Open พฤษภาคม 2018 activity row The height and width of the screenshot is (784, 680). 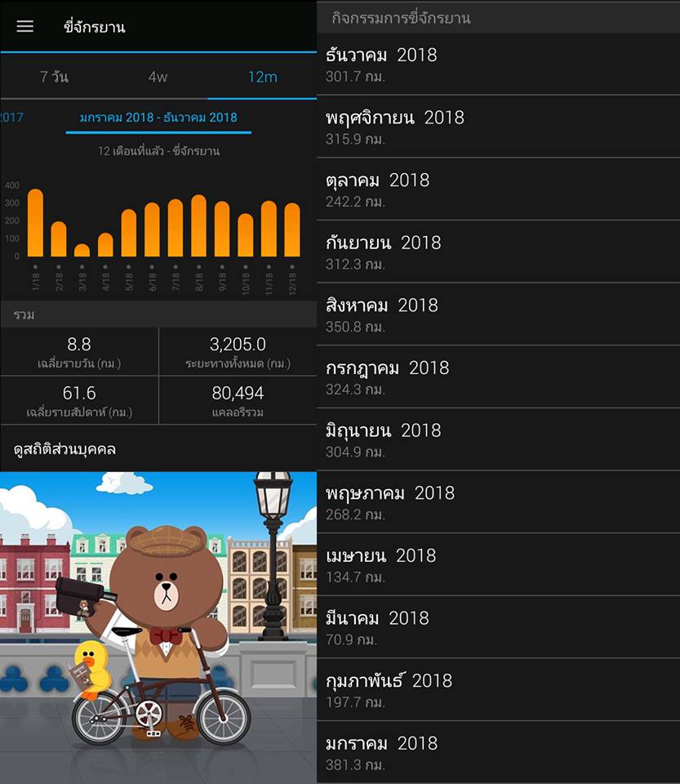point(498,502)
